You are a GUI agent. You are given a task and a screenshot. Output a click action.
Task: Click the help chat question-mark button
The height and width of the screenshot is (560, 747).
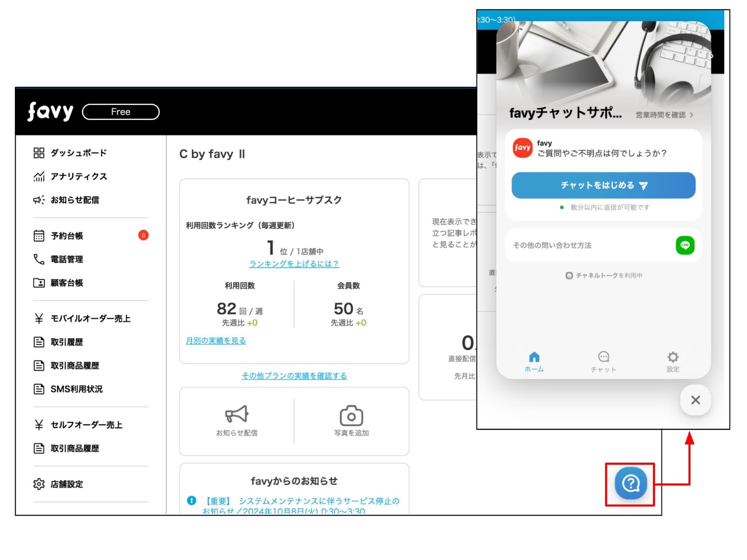(630, 483)
